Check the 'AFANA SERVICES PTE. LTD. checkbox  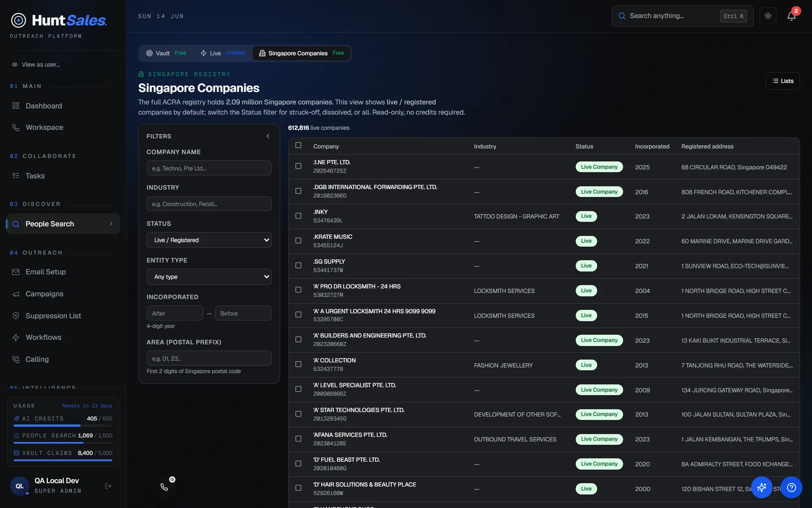[x=298, y=439]
